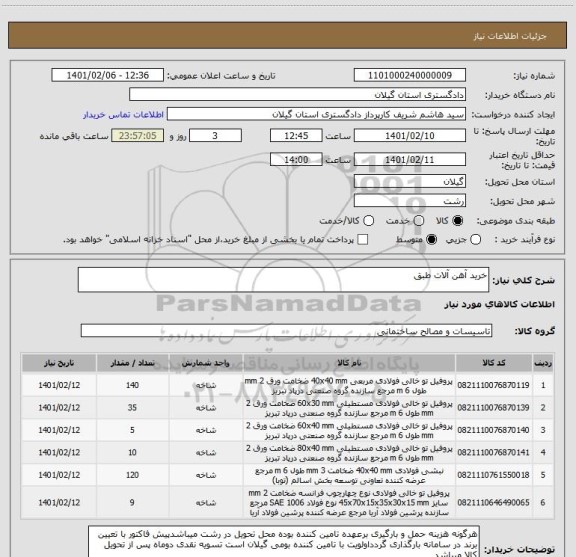Viewport: 576px width, 557px height.
Task: Select the کالا radio button
Action: (458, 221)
